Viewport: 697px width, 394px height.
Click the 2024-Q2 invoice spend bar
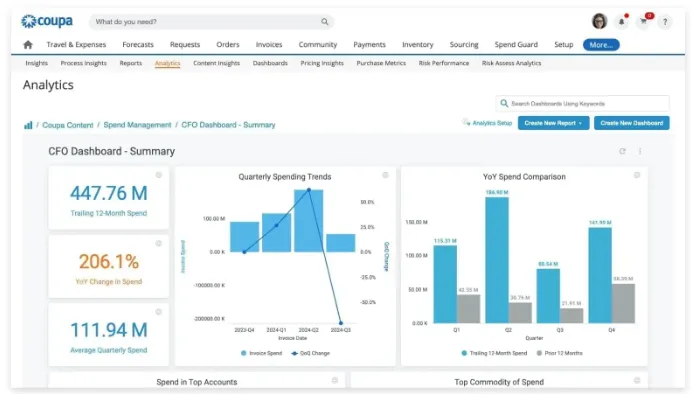point(308,221)
